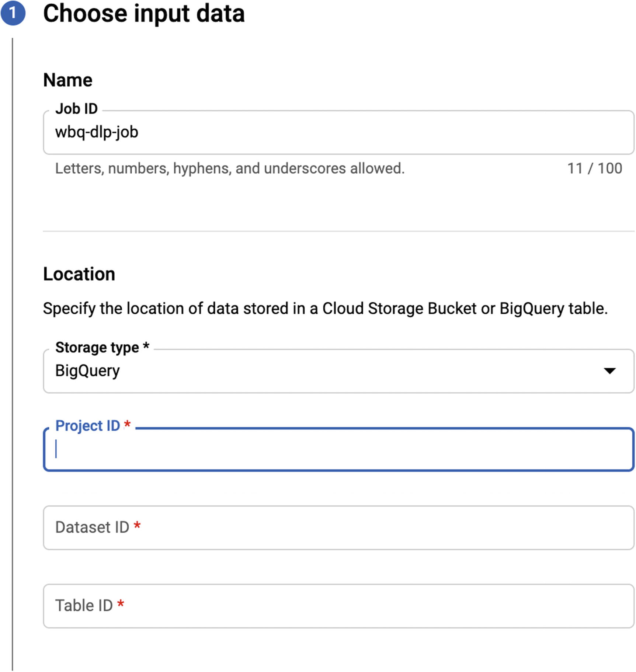Image resolution: width=636 pixels, height=672 pixels.
Task: Click the step 1 number circle icon
Action: click(13, 13)
